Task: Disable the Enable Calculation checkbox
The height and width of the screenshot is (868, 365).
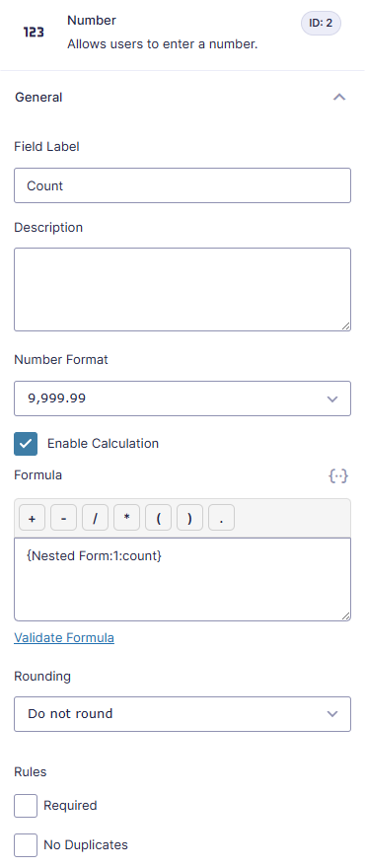Action: point(26,444)
